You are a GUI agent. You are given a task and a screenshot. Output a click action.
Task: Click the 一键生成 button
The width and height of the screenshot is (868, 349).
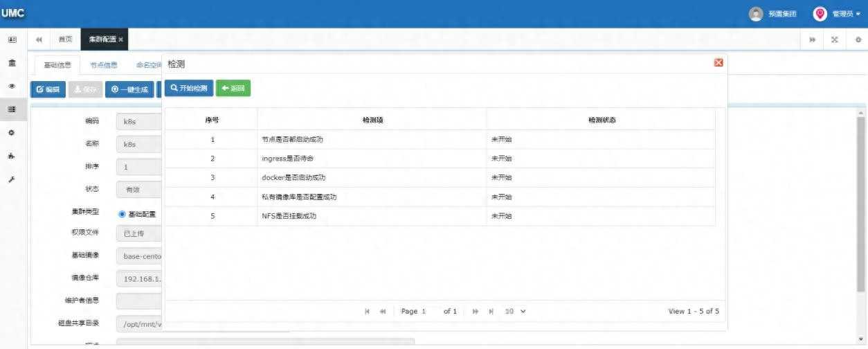coord(129,89)
